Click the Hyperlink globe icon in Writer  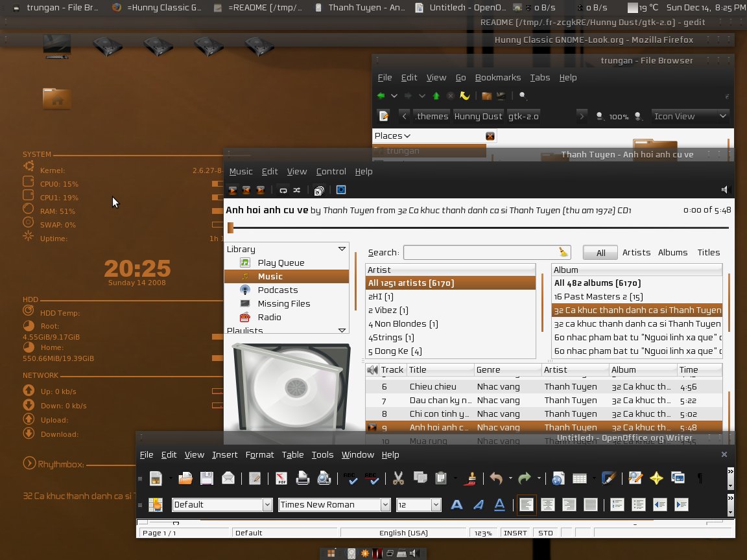tap(558, 478)
